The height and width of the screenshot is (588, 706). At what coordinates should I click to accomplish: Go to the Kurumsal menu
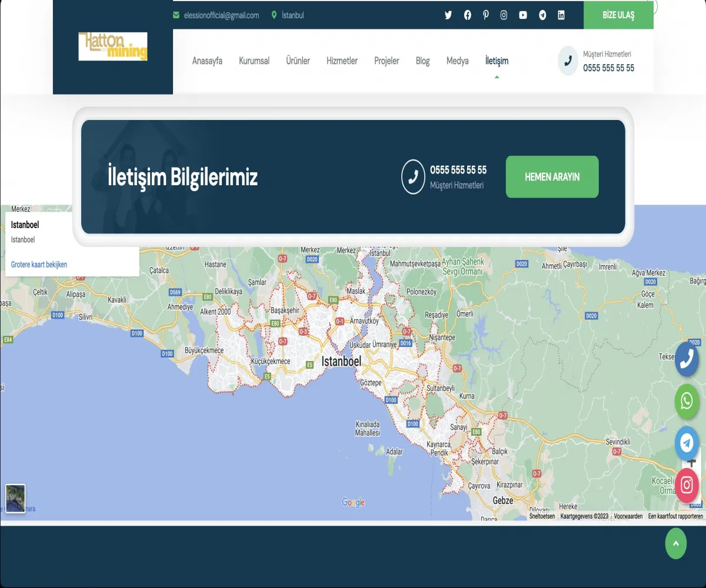tap(254, 61)
